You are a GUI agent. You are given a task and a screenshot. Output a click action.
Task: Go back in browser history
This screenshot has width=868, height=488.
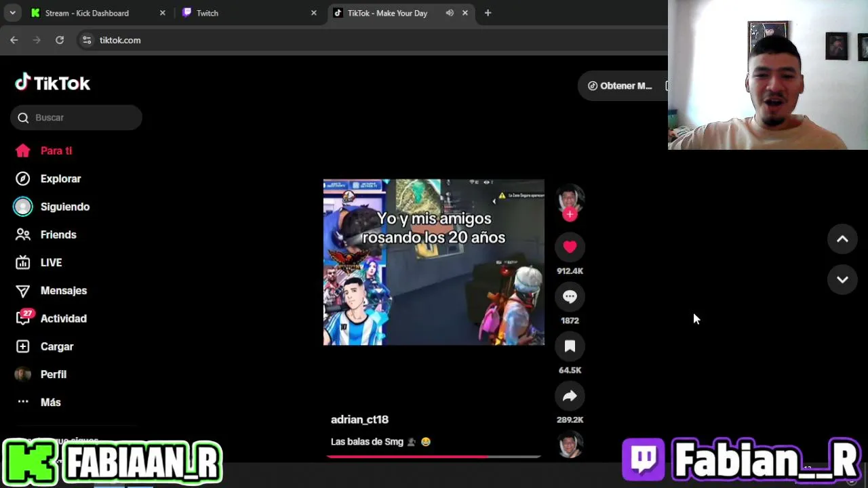(14, 41)
